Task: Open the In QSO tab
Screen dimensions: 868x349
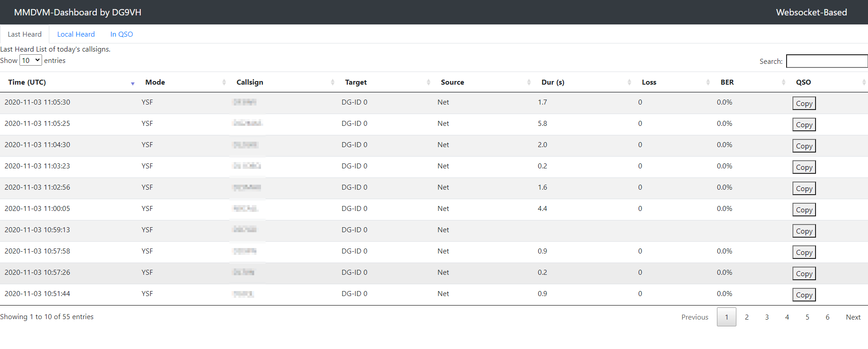Action: (x=122, y=34)
